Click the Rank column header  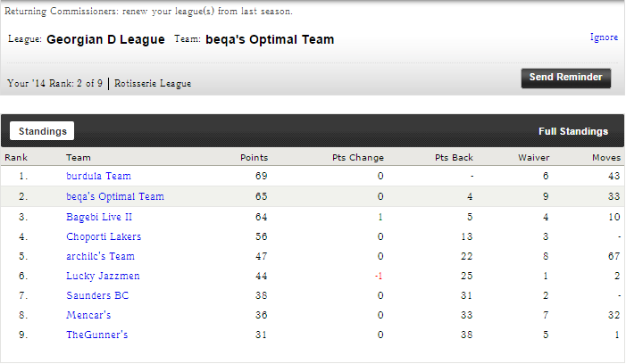pyautogui.click(x=16, y=158)
